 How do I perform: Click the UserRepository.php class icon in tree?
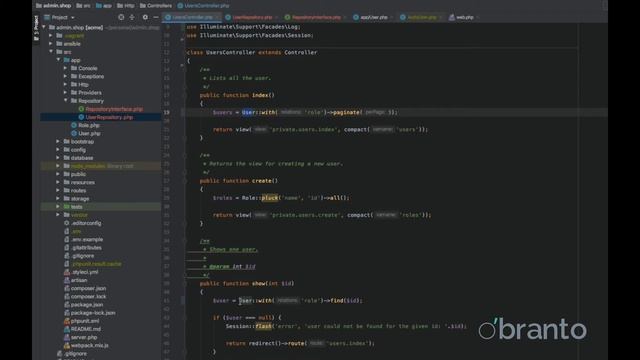point(81,117)
